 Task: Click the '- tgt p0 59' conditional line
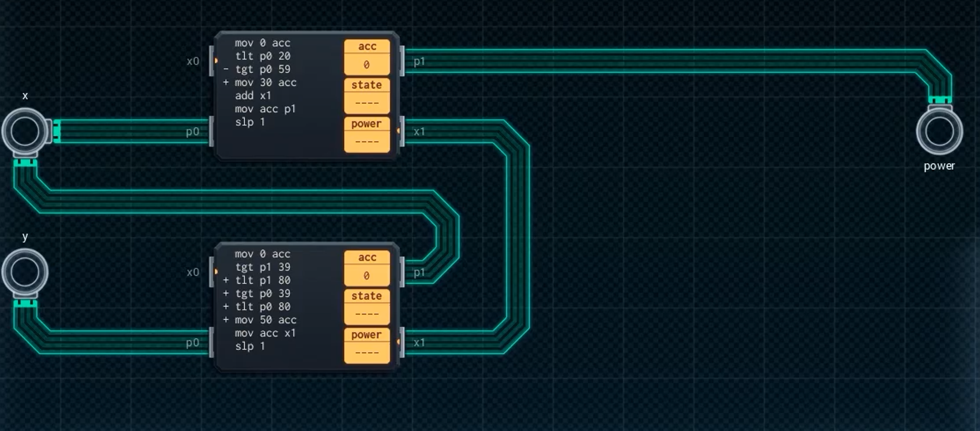pyautogui.click(x=262, y=69)
